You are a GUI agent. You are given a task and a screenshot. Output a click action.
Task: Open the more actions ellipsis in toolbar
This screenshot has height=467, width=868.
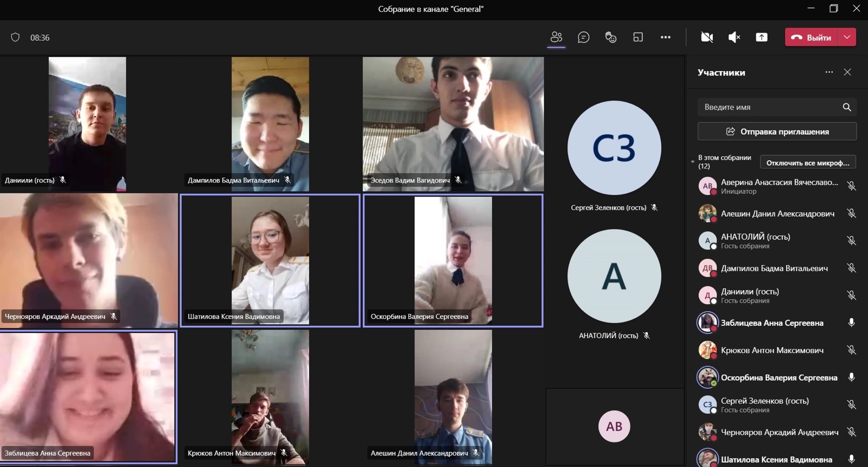[666, 37]
